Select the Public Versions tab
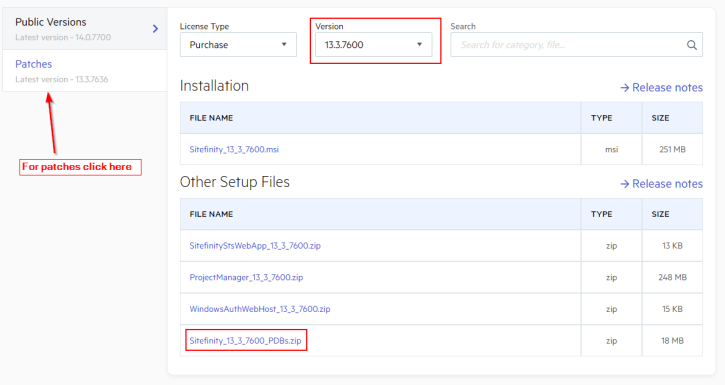Image resolution: width=725 pixels, height=385 pixels. click(85, 29)
